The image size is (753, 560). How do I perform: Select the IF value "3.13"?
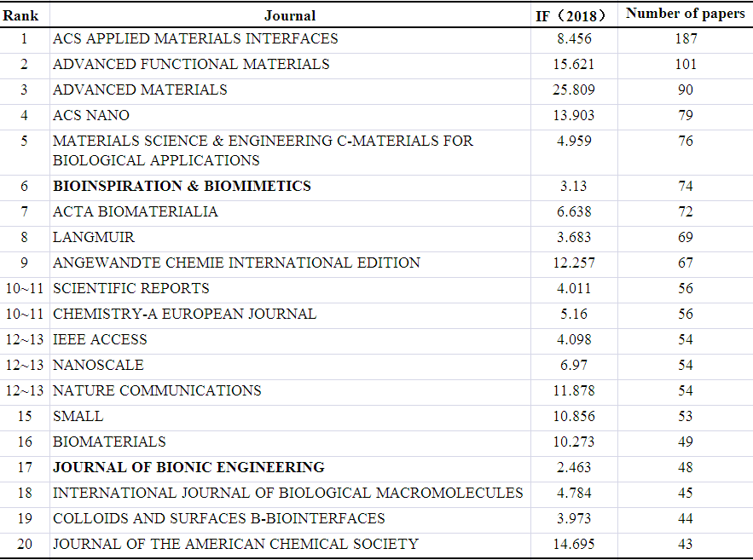point(574,186)
